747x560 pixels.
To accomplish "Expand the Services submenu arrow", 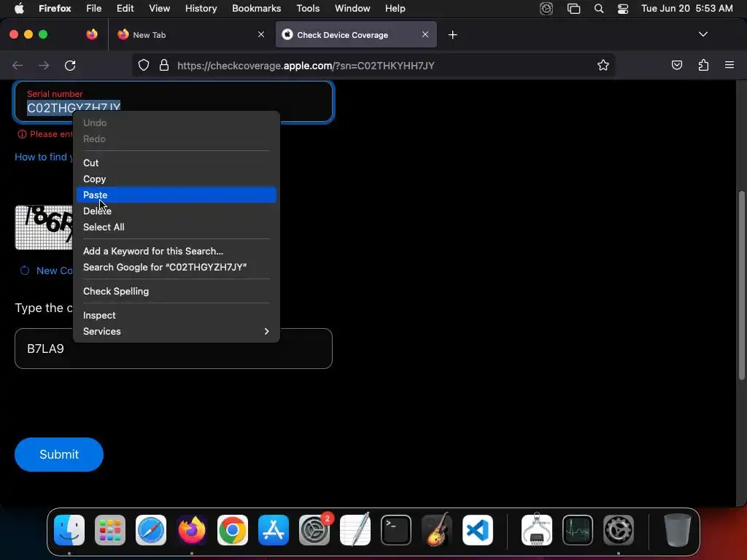I will [266, 332].
